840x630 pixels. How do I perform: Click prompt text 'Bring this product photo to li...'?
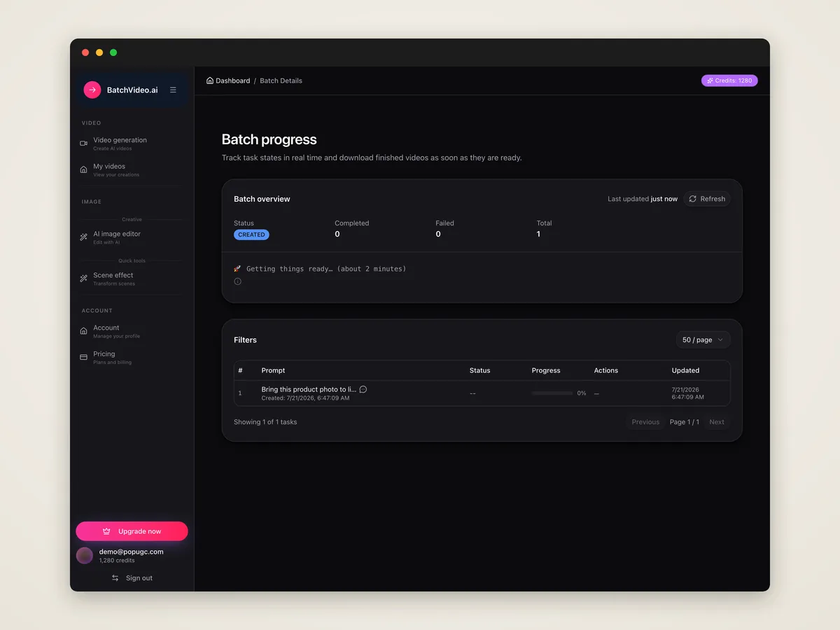pos(309,389)
